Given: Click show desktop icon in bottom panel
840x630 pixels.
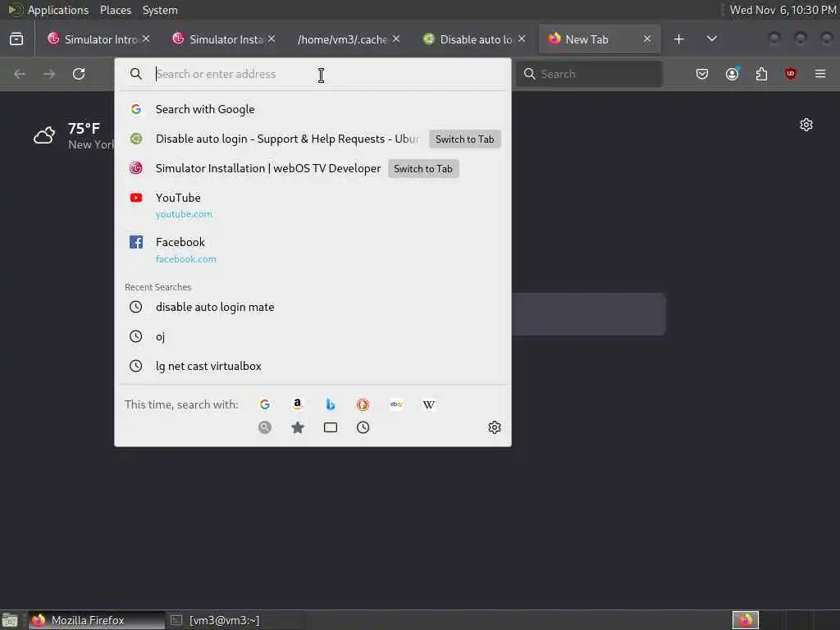Looking at the screenshot, I should click(10, 620).
